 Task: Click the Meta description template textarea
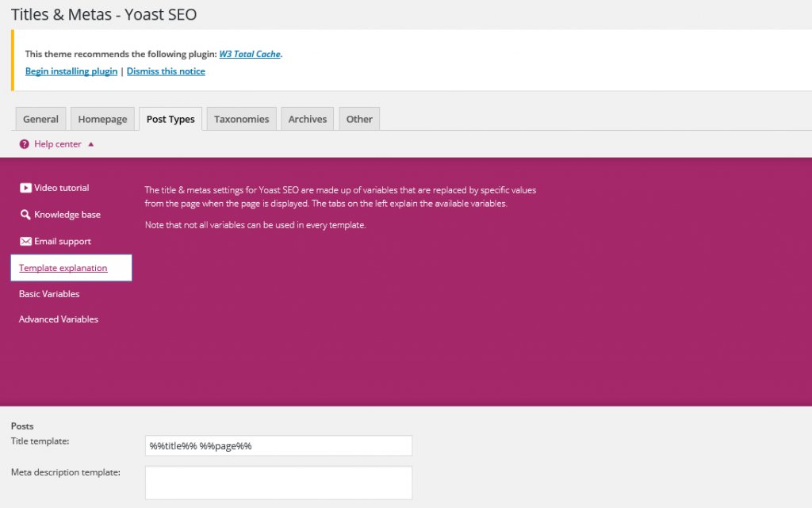(x=278, y=483)
